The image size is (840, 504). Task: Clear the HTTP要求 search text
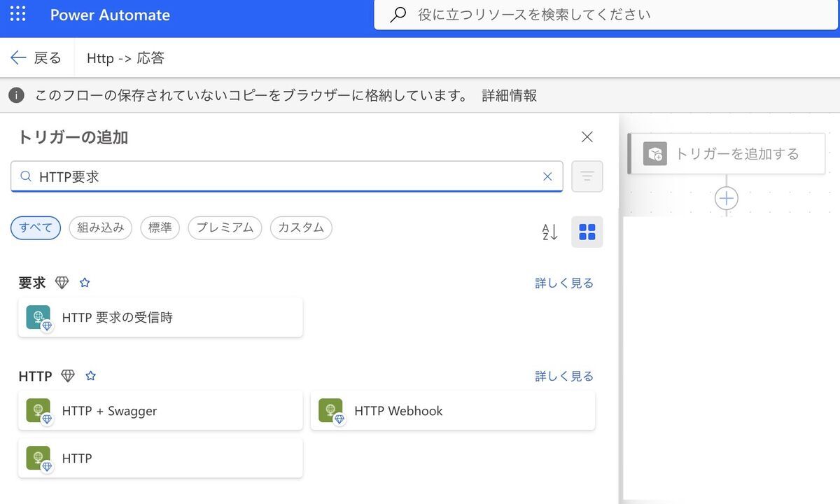click(547, 177)
